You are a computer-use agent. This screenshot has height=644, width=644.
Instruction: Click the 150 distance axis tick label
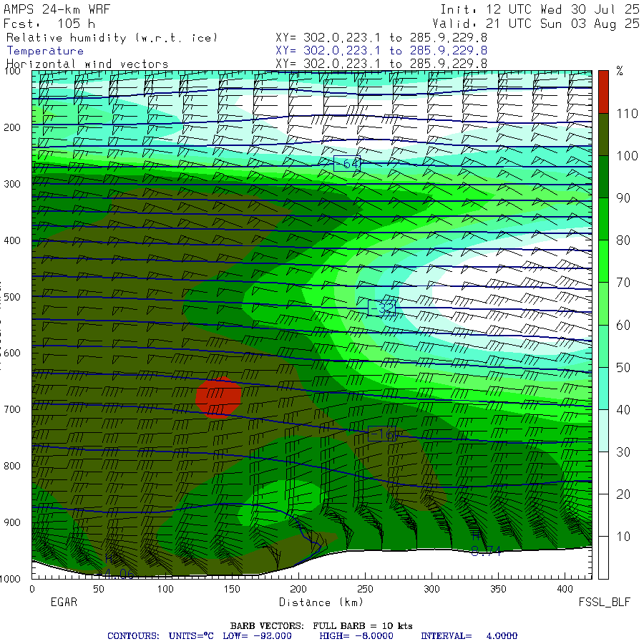tap(232, 589)
